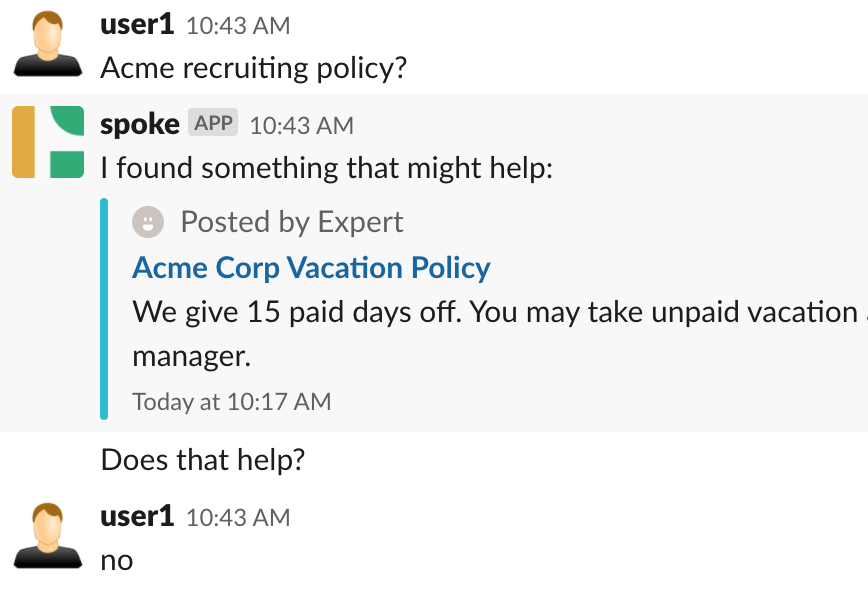Click the blue attachment bar on the left
The width and height of the screenshot is (868, 590).
point(104,309)
